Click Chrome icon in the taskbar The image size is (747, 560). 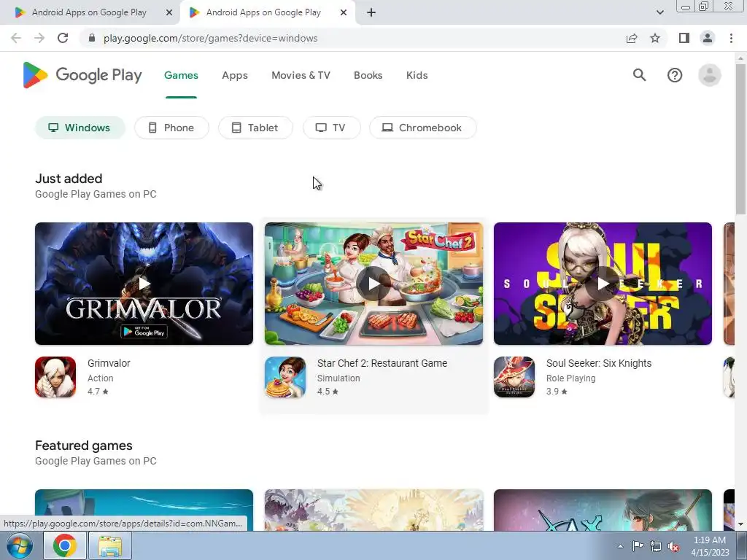point(65,545)
